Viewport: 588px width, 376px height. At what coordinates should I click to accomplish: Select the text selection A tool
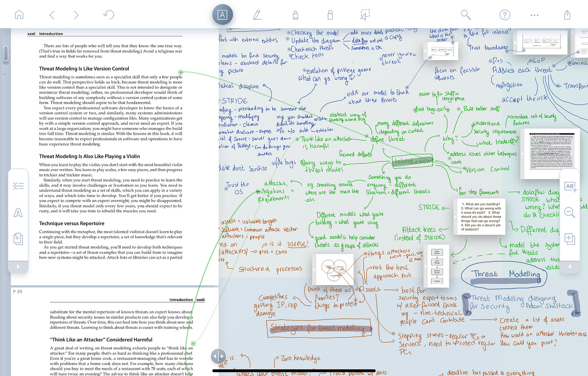pyautogui.click(x=223, y=15)
